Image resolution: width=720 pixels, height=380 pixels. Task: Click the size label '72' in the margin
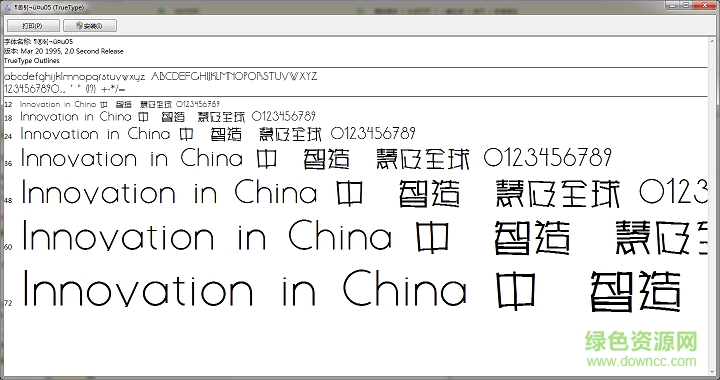coord(8,303)
